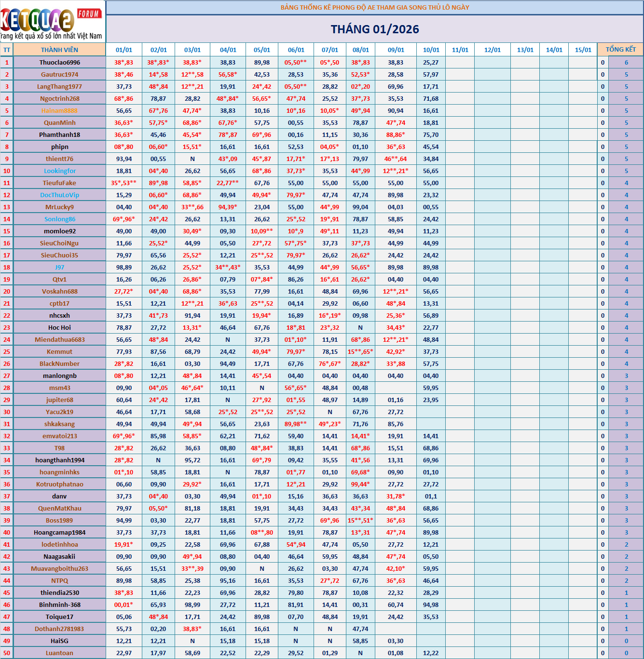
Task: Select the Luantoan member name
Action: click(x=59, y=653)
